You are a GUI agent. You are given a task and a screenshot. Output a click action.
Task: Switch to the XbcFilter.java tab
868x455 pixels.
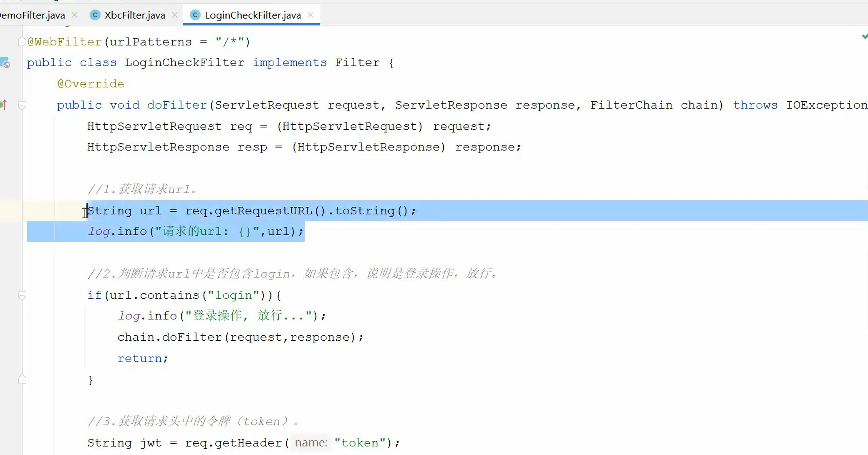[x=134, y=15]
